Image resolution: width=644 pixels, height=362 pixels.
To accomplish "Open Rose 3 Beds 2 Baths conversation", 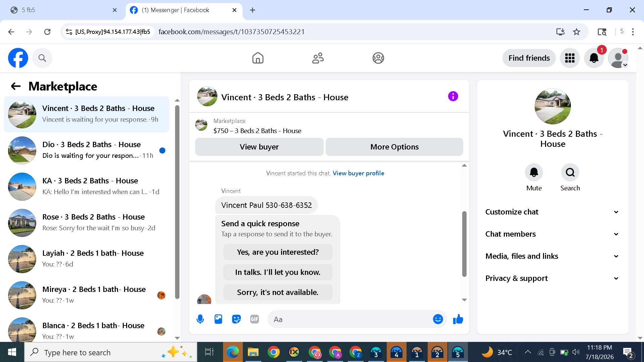I will (87, 223).
